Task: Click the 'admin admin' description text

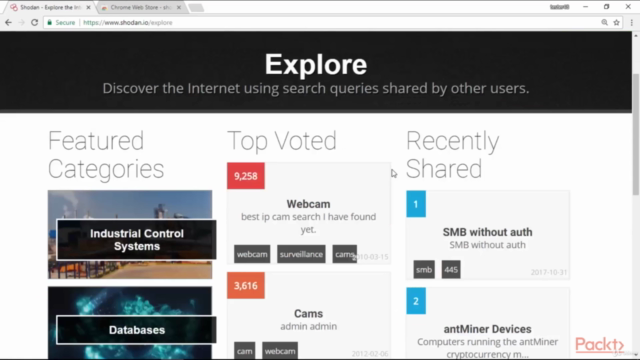Action: (308, 326)
